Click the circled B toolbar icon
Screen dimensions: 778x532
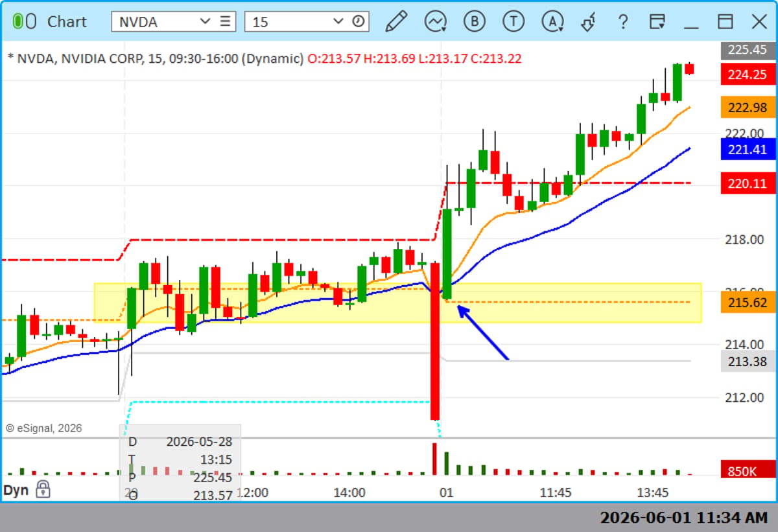point(475,21)
